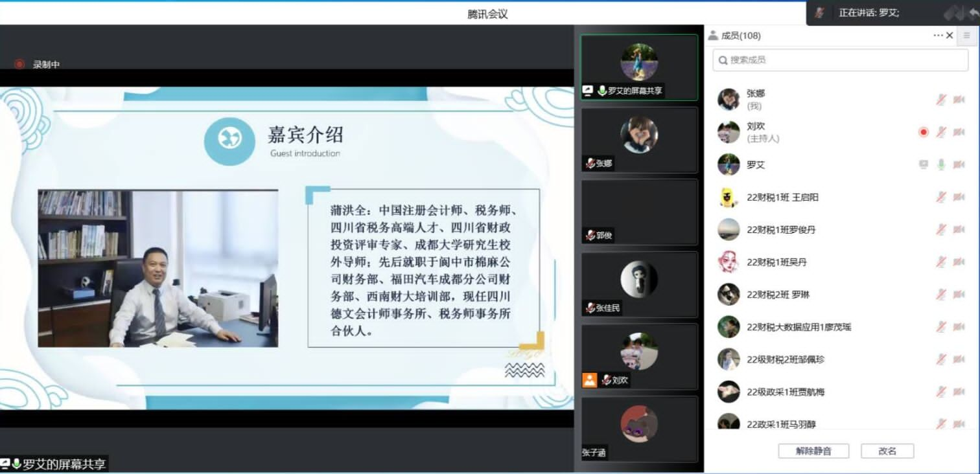Click the recording indicator red dot icon

tap(19, 64)
